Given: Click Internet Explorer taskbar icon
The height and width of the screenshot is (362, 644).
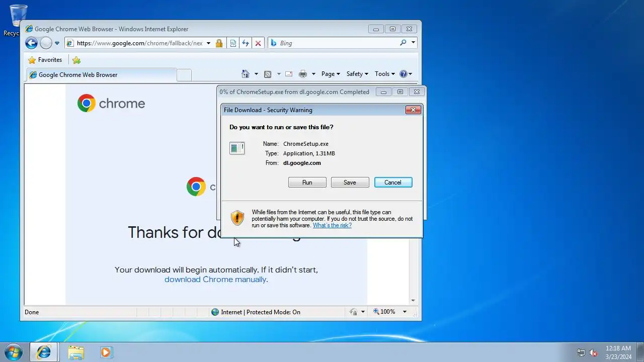Looking at the screenshot, I should point(44,352).
